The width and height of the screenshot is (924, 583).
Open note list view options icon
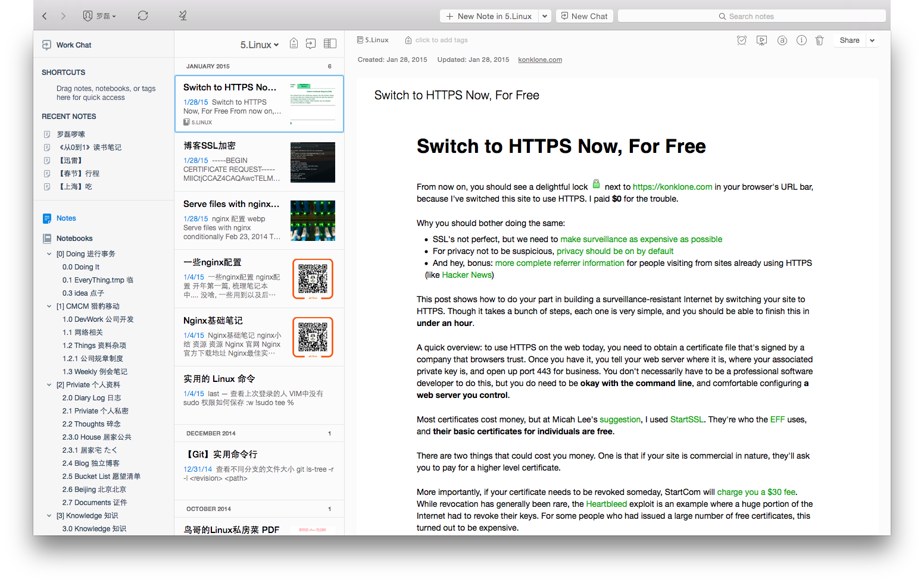click(330, 44)
